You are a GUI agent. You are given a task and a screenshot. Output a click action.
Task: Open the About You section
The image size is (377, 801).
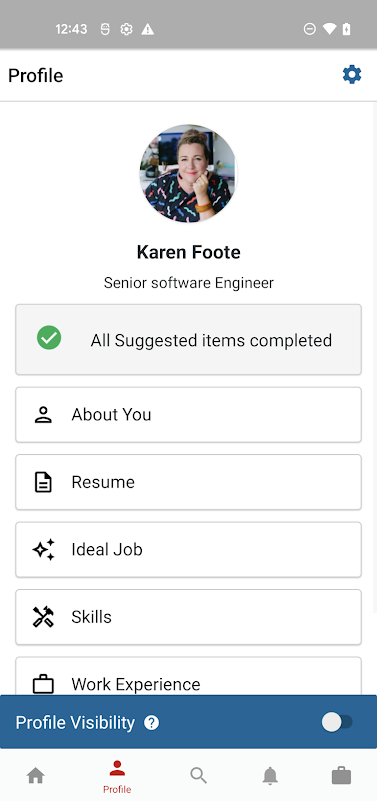click(x=188, y=415)
